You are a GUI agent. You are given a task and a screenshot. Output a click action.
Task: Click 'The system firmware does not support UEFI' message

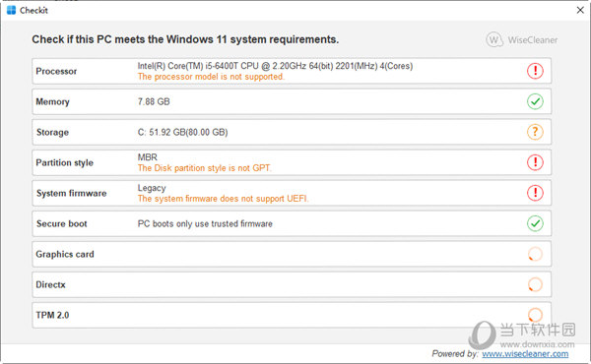coord(223,199)
